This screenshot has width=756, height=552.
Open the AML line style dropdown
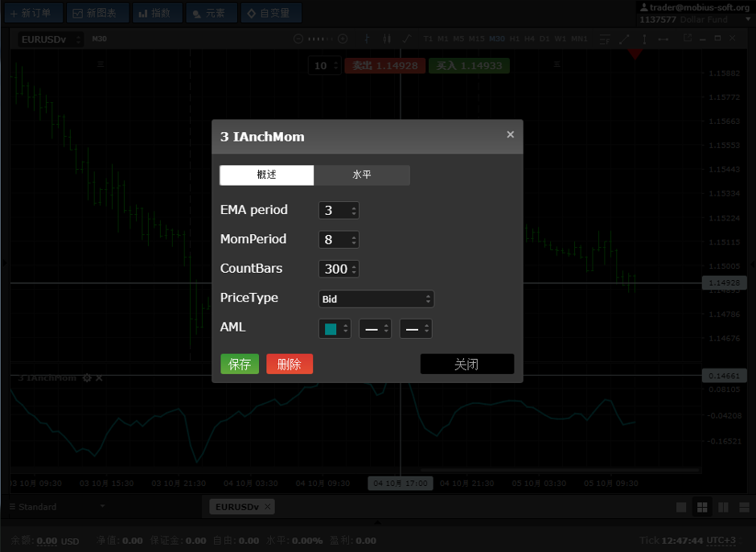(x=375, y=328)
